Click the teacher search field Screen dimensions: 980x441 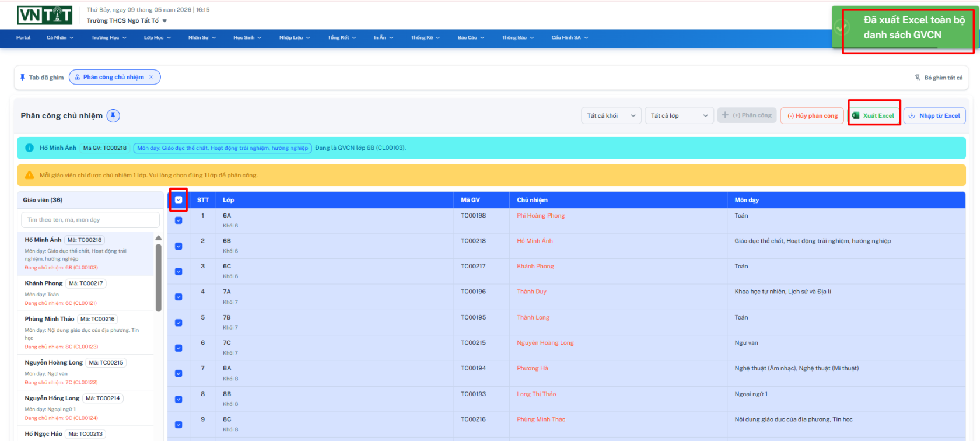(90, 220)
